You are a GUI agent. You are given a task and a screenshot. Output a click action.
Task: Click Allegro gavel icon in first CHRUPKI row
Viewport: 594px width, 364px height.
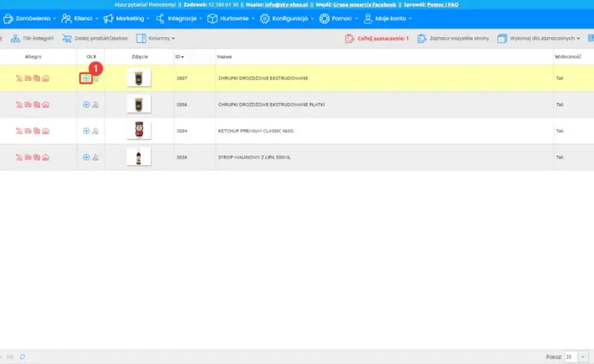[x=19, y=78]
